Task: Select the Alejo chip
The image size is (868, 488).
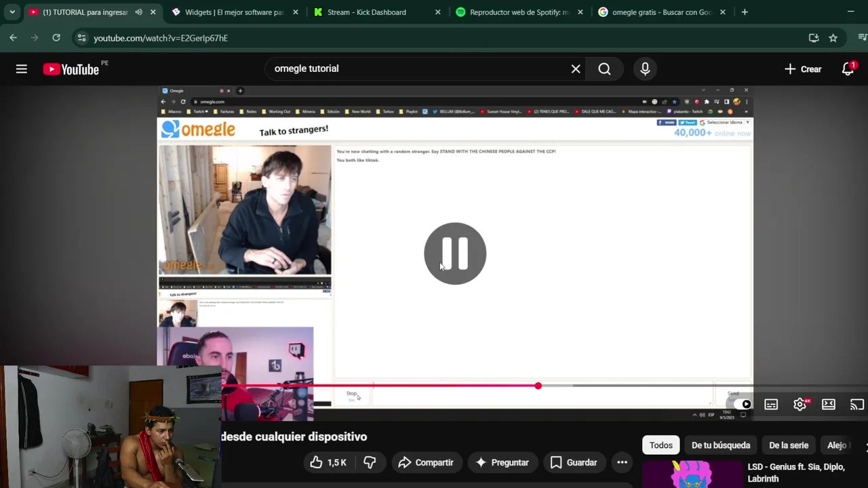Action: click(837, 445)
